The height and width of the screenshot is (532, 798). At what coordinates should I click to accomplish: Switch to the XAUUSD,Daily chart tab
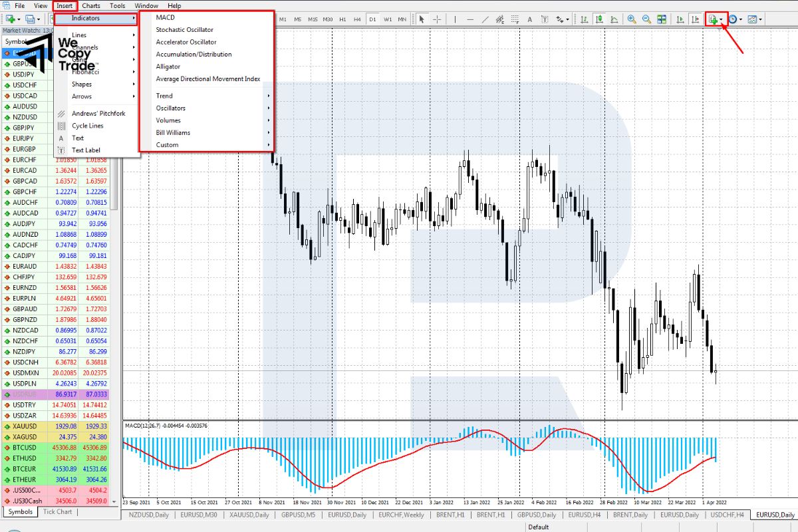(249, 515)
